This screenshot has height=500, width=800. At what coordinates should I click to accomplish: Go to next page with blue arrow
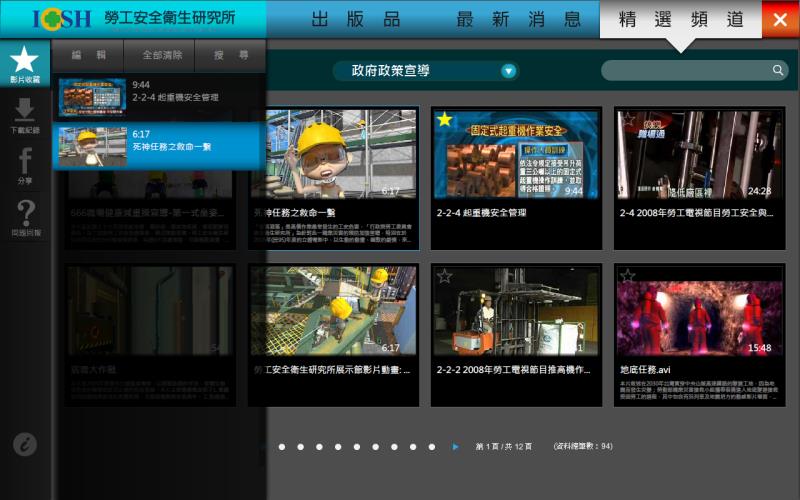click(456, 446)
